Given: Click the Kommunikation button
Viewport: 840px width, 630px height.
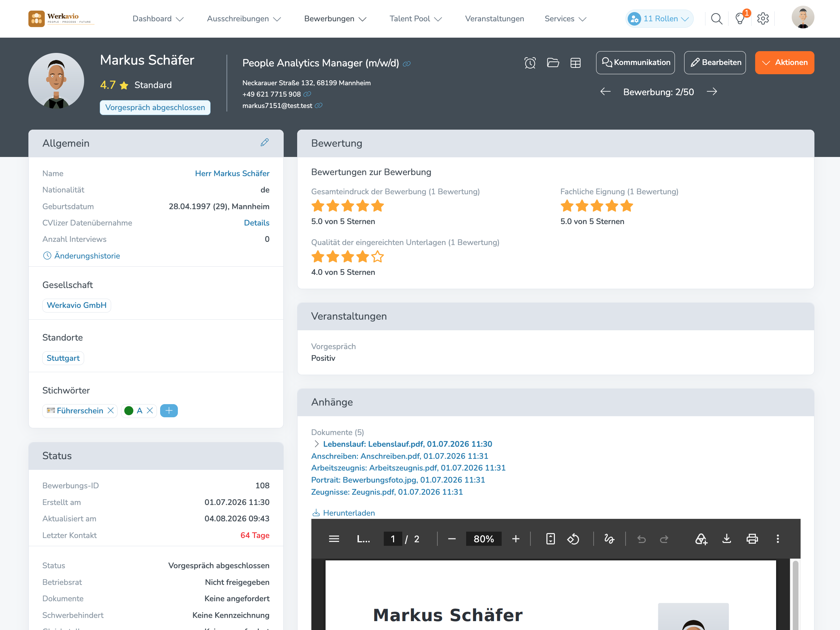Looking at the screenshot, I should point(635,63).
